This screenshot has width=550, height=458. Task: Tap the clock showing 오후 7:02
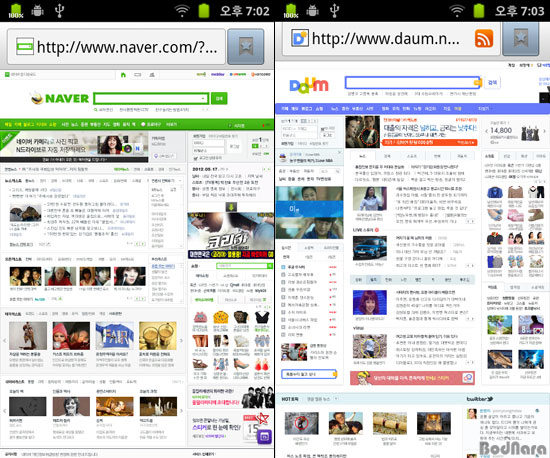(x=244, y=11)
